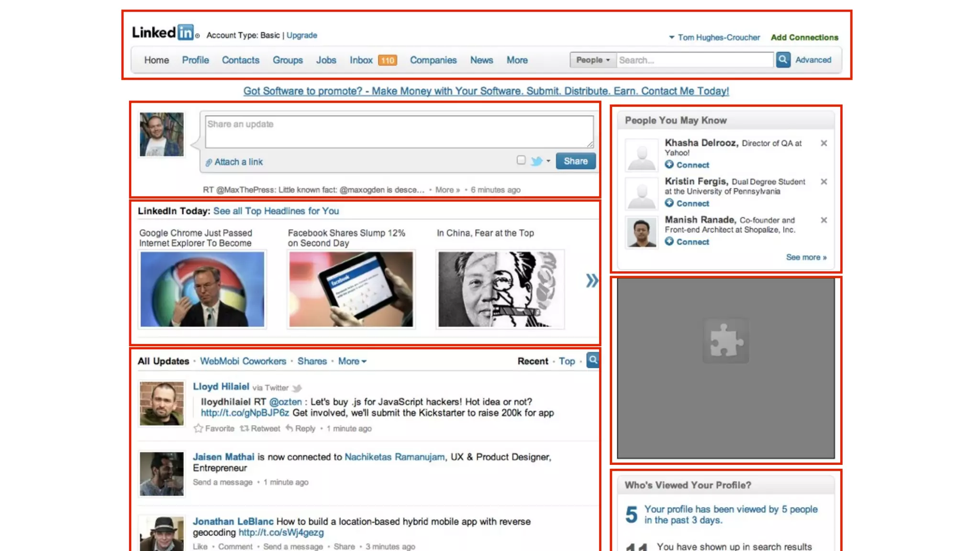Click next arrows in LinkedIn Today headlines
The image size is (980, 551).
pyautogui.click(x=592, y=280)
